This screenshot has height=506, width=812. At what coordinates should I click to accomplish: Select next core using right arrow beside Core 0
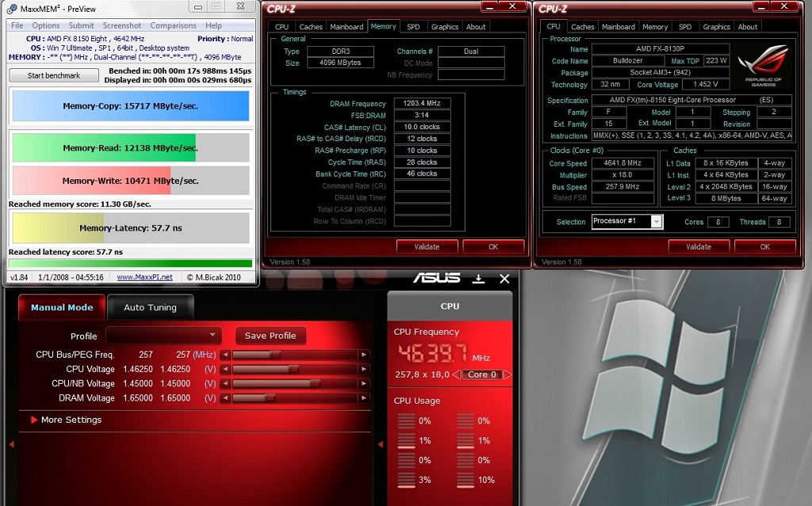[507, 374]
